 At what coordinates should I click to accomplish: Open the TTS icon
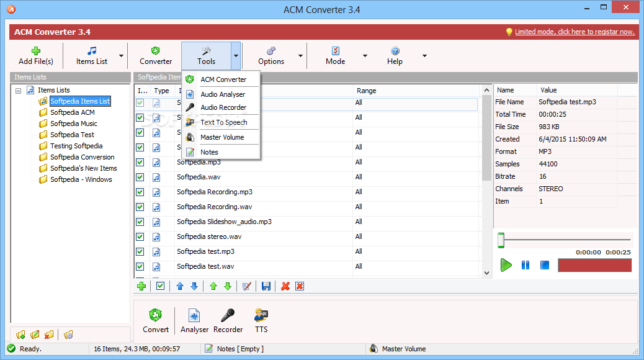(261, 321)
